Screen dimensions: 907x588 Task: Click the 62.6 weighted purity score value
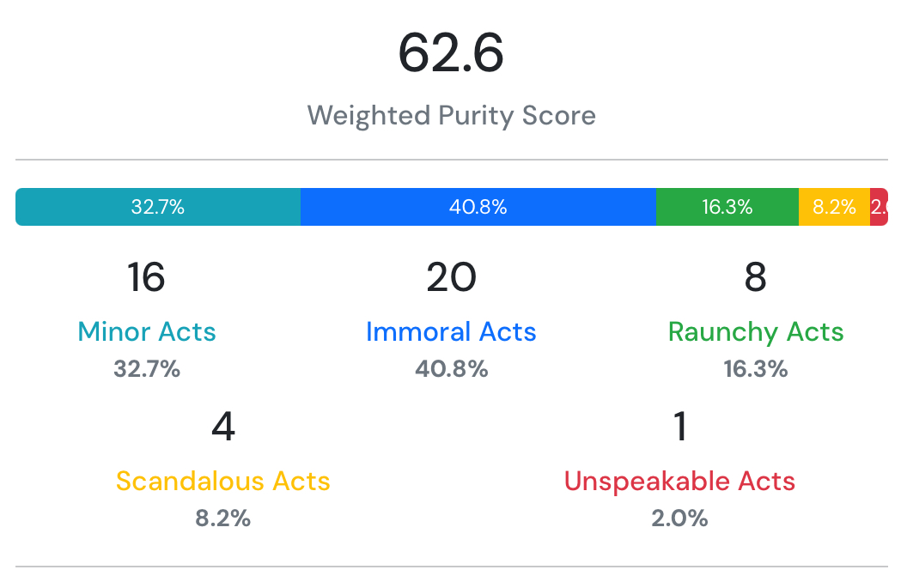pos(451,53)
